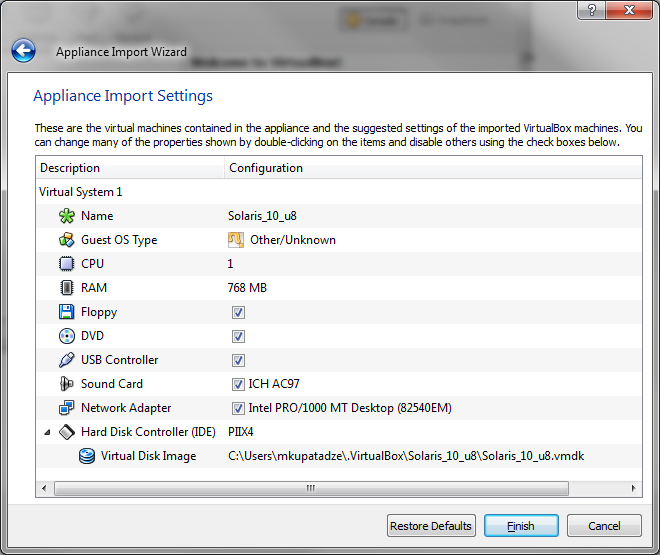Click the Guest OS Type icon
The width and height of the screenshot is (660, 555).
(67, 240)
